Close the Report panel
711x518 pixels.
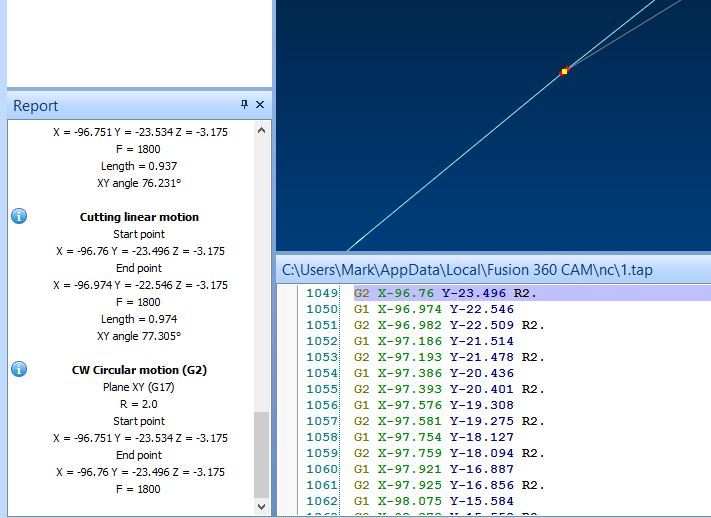(x=260, y=105)
